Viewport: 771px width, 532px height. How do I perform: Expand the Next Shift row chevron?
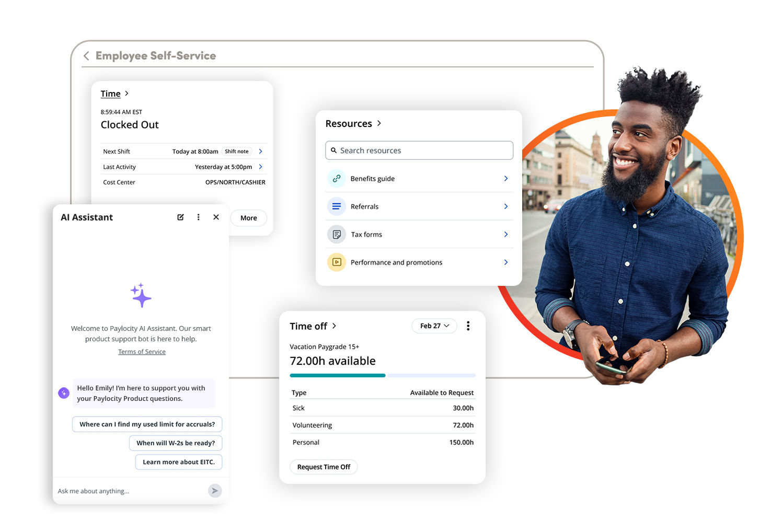[260, 152]
